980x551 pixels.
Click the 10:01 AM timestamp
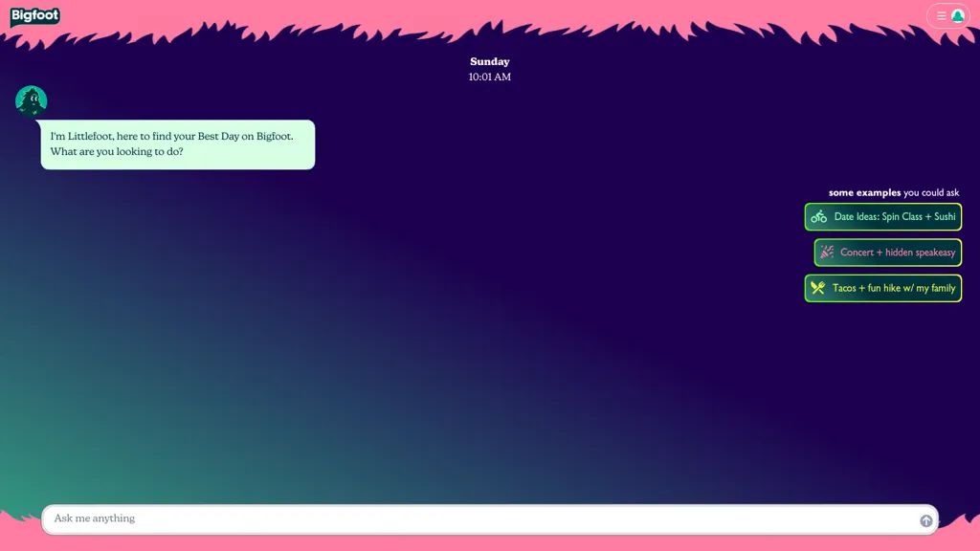coord(490,77)
